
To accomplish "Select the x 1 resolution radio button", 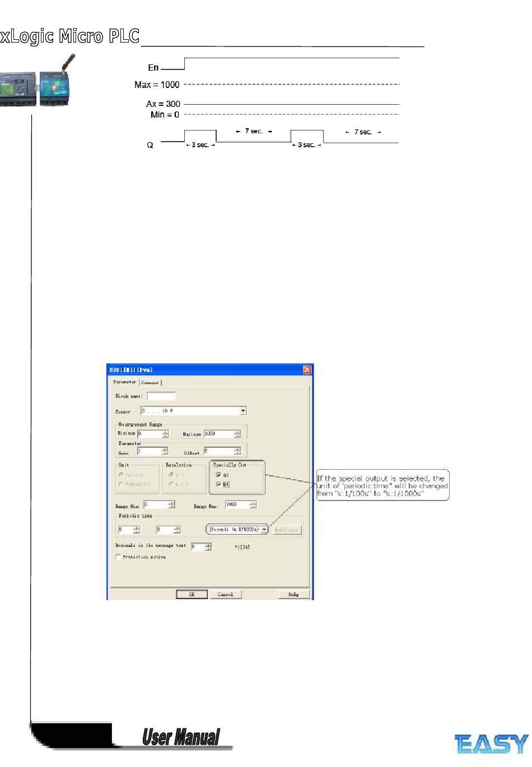I will 171,475.
